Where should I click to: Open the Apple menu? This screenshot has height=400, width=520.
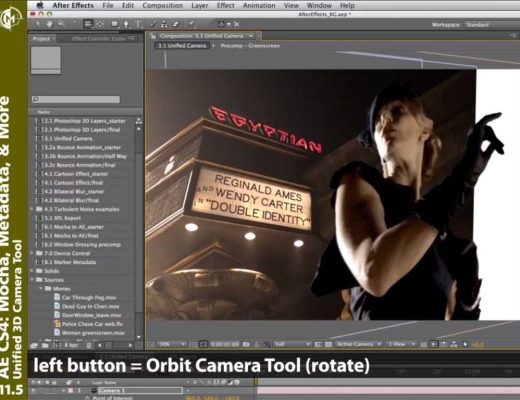(40, 5)
